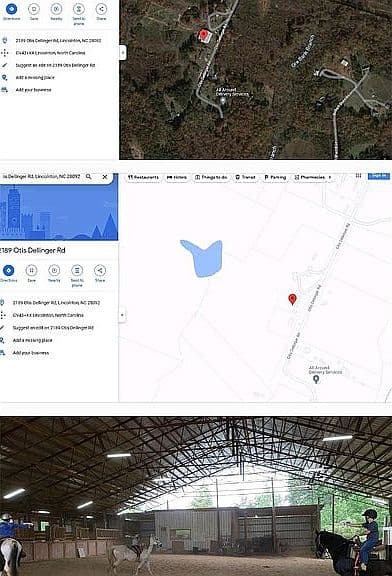Click address row in the satellite map panel
This screenshot has height=576, width=392.
pyautogui.click(x=58, y=40)
